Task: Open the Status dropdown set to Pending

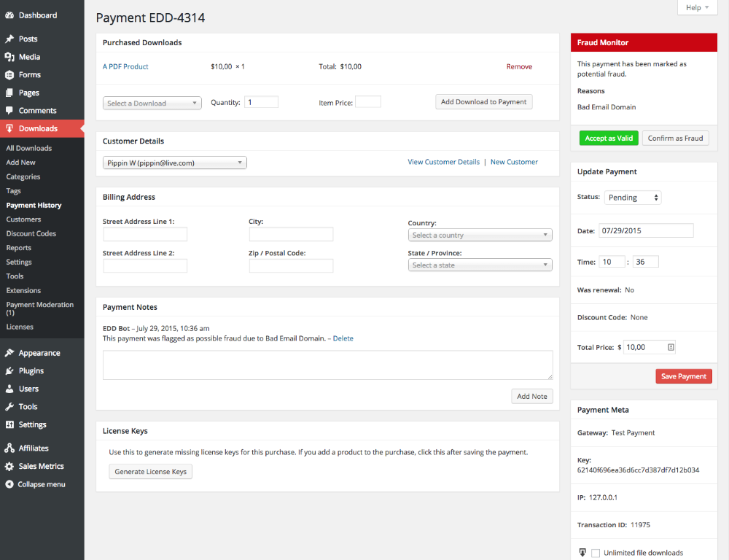Action: (x=633, y=197)
